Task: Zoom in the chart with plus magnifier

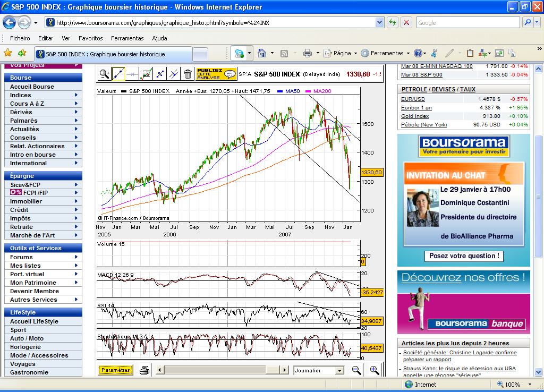Action: point(375,370)
